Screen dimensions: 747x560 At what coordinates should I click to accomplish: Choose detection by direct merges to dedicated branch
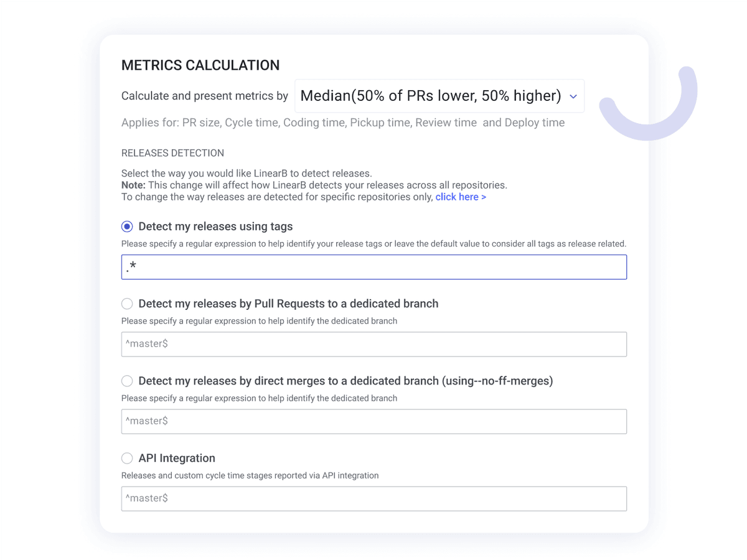point(127,381)
